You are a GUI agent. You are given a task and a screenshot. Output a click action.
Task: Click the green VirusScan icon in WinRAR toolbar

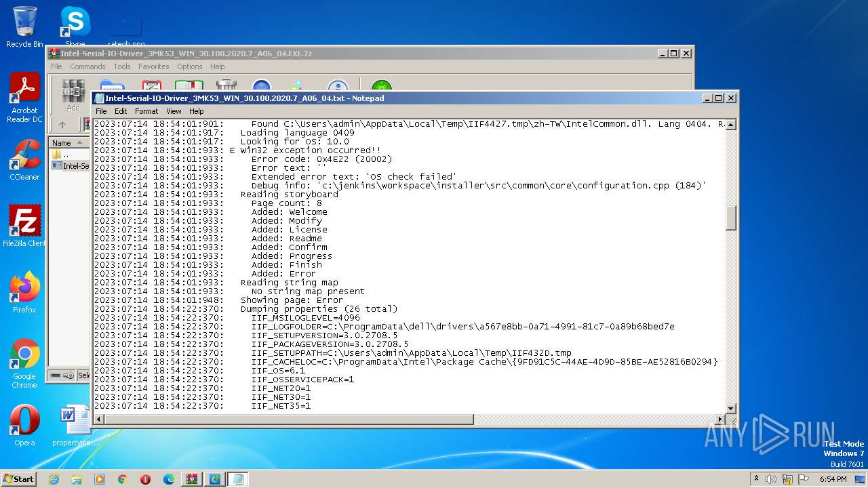point(382,85)
